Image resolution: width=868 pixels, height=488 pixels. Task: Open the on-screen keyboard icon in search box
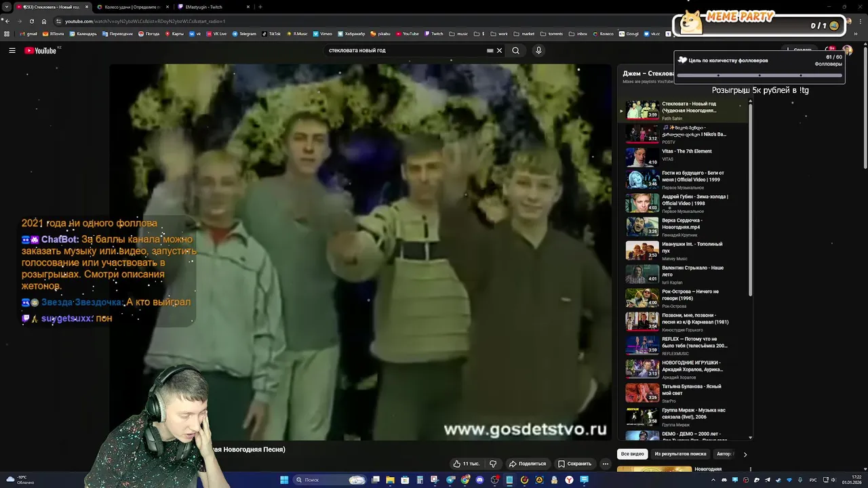(490, 50)
